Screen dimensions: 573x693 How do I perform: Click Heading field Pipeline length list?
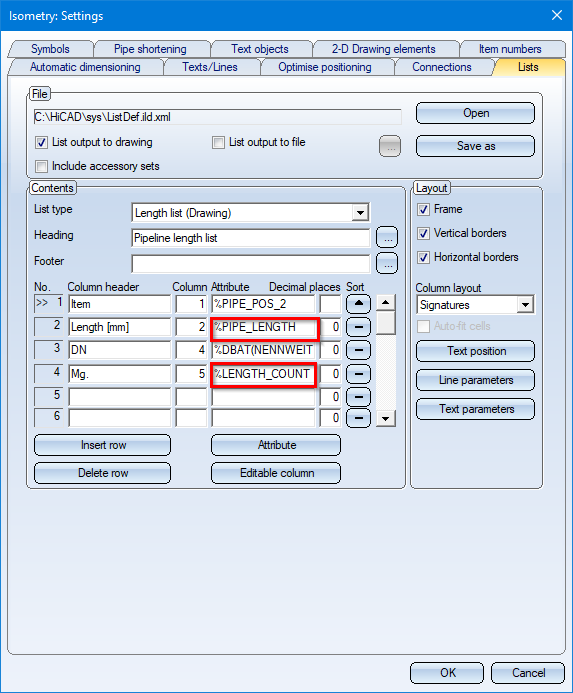click(x=251, y=238)
